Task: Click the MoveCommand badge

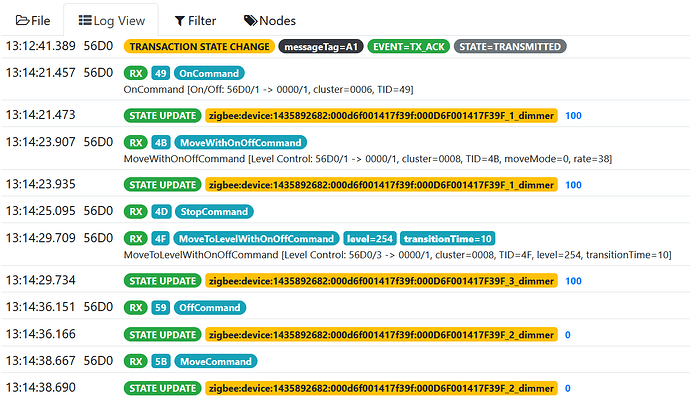Action: [216, 361]
